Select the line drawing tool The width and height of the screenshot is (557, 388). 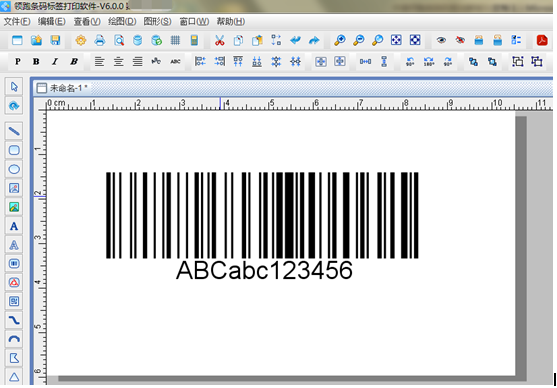tap(14, 131)
